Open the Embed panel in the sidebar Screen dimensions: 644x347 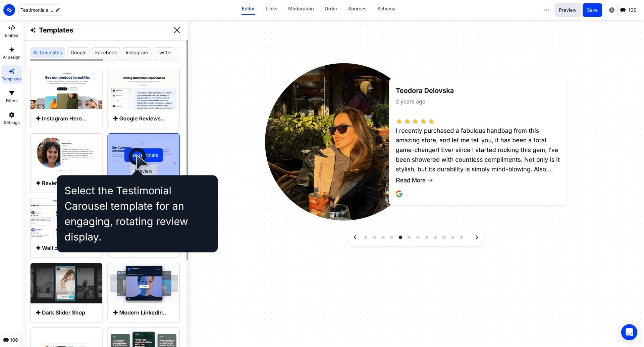[12, 31]
